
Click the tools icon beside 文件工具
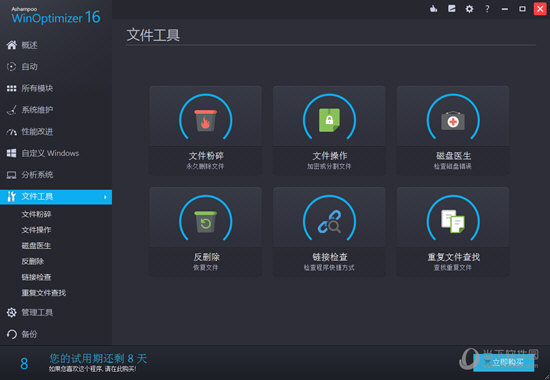12,196
